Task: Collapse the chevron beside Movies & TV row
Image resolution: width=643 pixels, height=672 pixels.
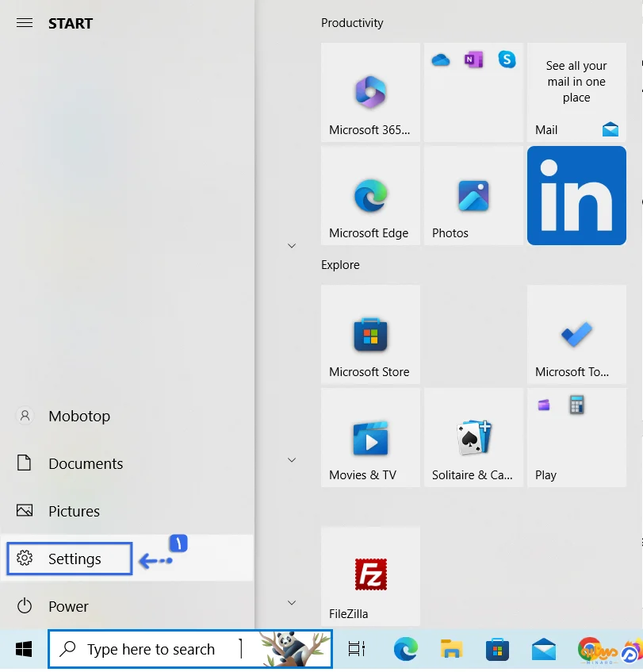Action: coord(292,460)
